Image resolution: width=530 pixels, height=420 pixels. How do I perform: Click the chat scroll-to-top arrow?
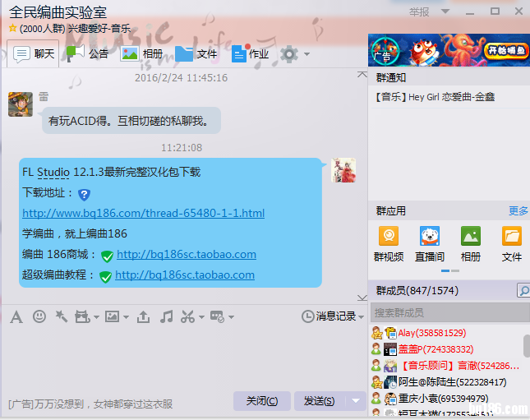point(362,75)
